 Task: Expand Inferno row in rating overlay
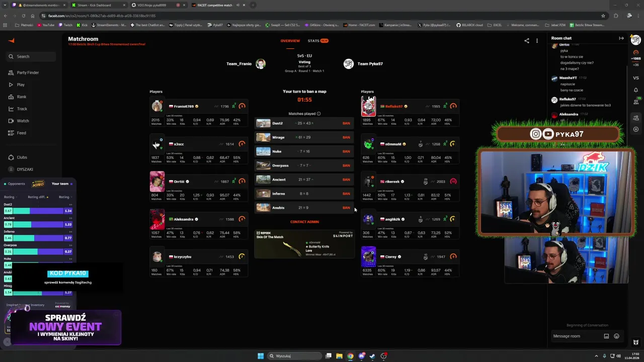(70, 232)
